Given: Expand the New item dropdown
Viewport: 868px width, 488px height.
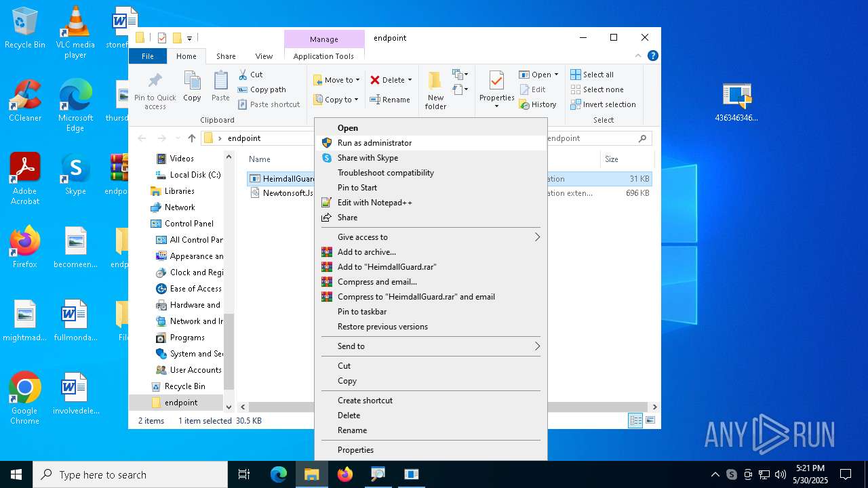Looking at the screenshot, I should tap(460, 75).
